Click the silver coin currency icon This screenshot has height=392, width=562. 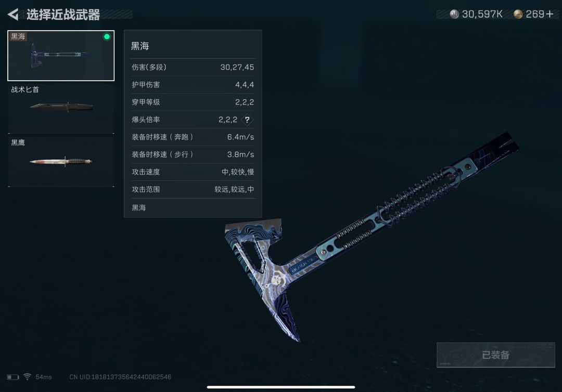point(454,14)
